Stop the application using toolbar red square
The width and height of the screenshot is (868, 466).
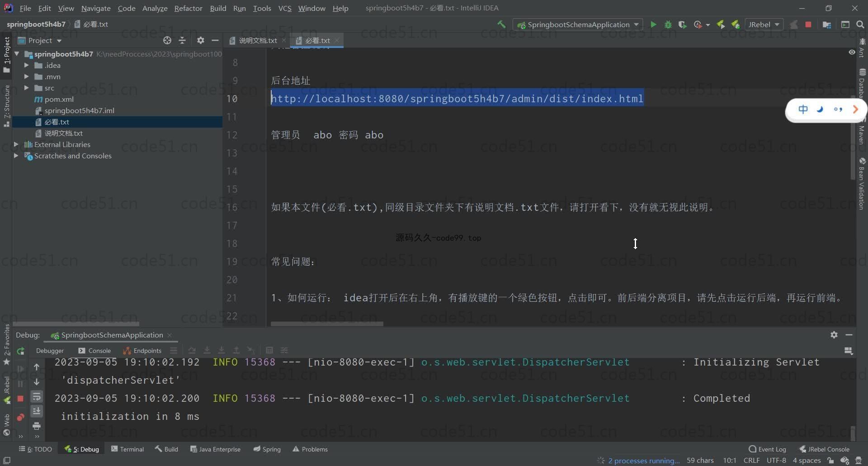click(x=808, y=24)
